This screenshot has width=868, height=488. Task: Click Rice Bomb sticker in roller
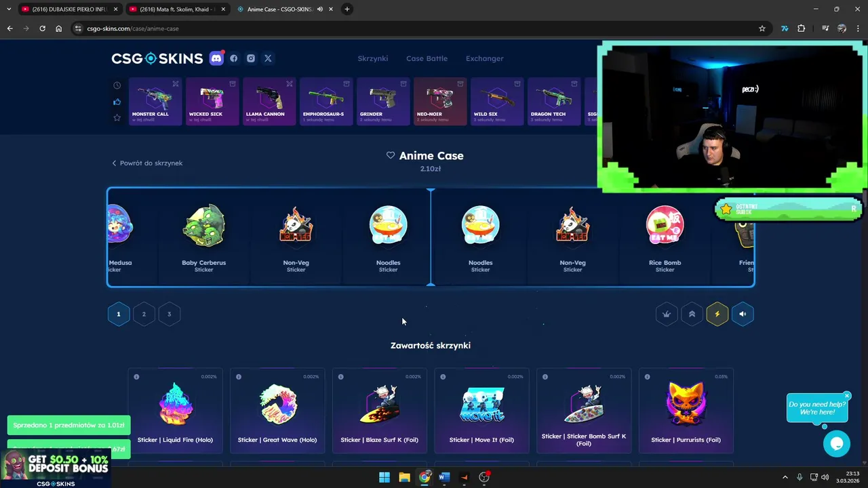(665, 237)
